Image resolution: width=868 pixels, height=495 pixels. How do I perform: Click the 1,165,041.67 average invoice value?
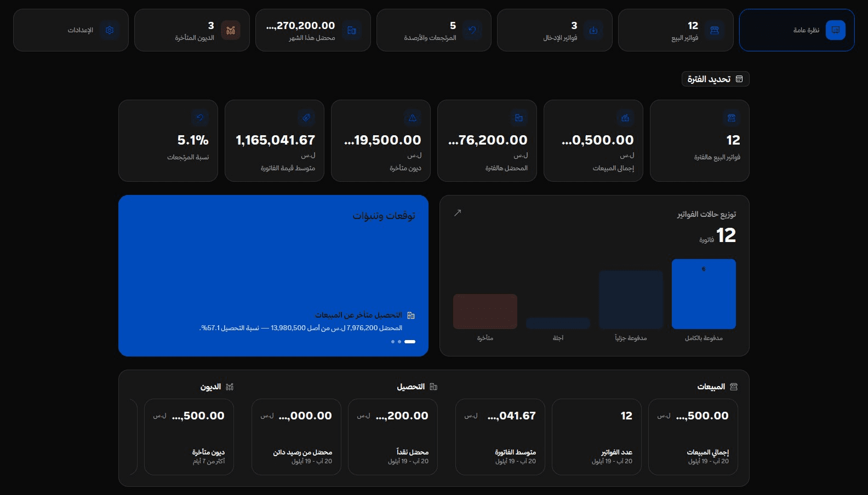pyautogui.click(x=276, y=140)
